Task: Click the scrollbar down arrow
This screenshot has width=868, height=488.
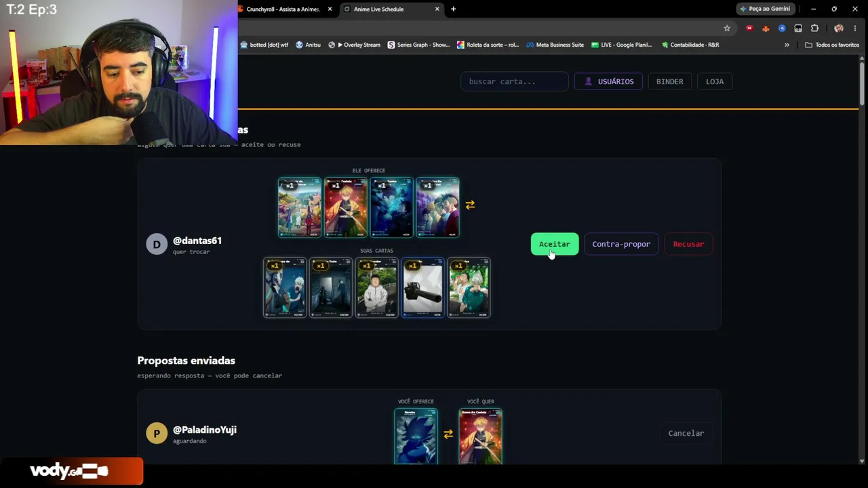Action: coord(863,461)
